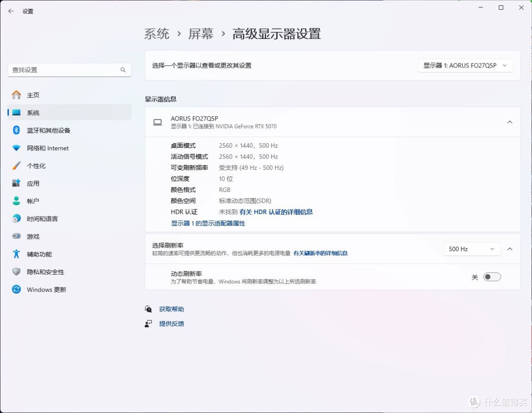Select the 系统 monitor icon
This screenshot has width=532, height=413.
coord(16,113)
